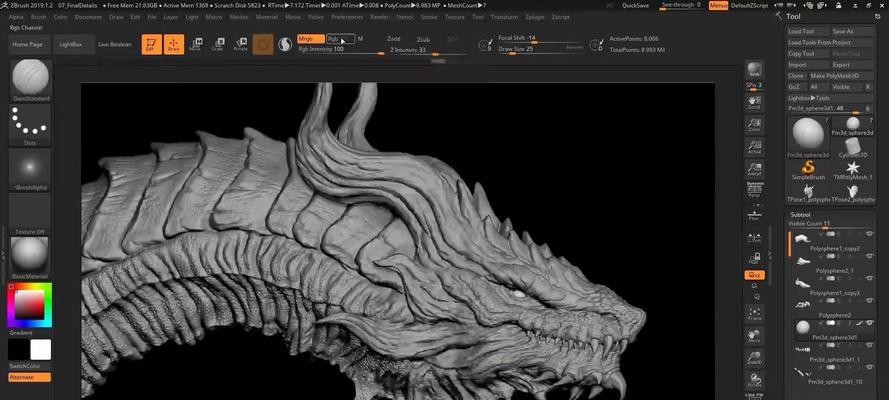Adjust Rgb Intensity slider
This screenshot has height=400, width=889.
pos(341,50)
